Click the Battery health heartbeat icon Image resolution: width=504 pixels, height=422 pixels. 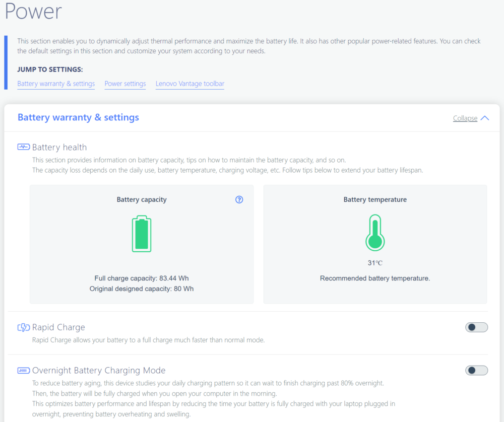[24, 147]
